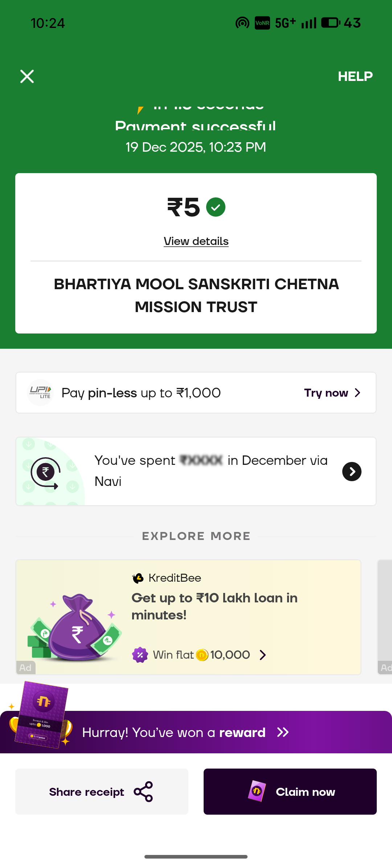The height and width of the screenshot is (868, 392).
Task: Open View details link
Action: [196, 241]
